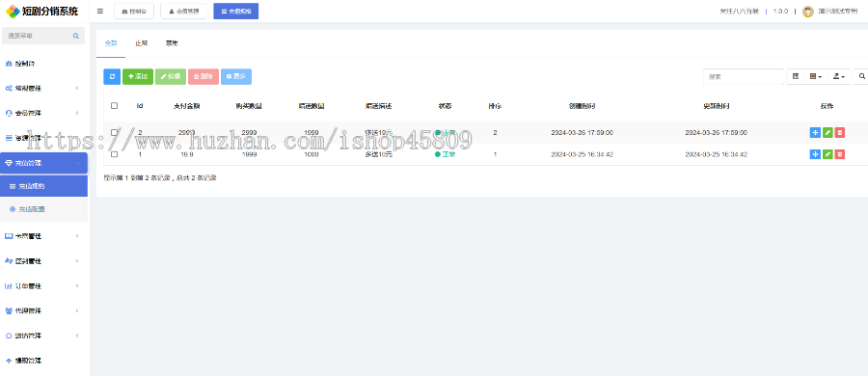Switch to the 全部 tab

pos(111,43)
